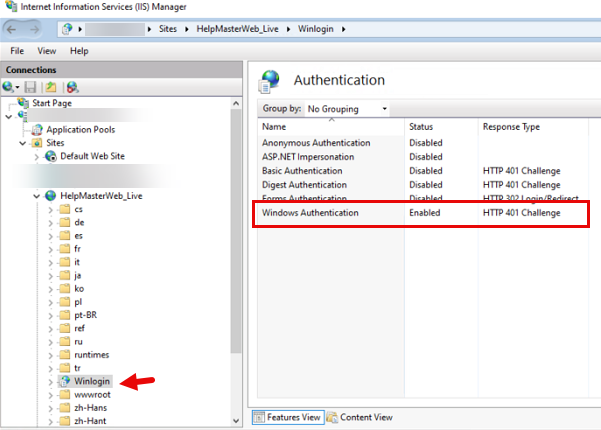This screenshot has width=601, height=430.
Task: Open the dropdown arrow after Winlogin breadcrumb
Action: tap(343, 29)
